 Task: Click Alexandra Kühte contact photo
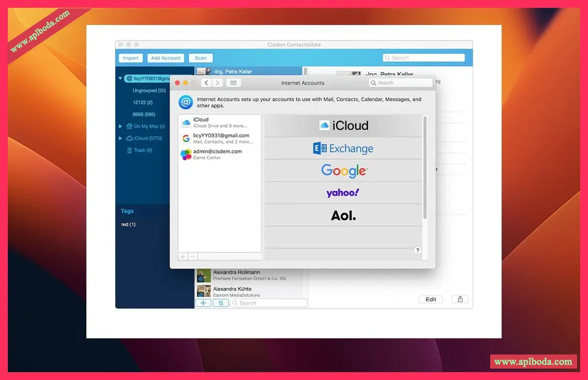203,291
